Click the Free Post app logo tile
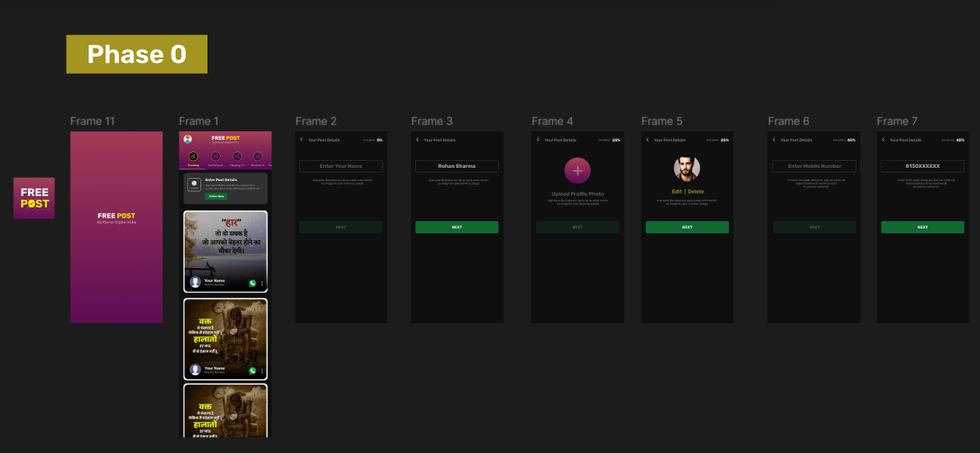 click(34, 198)
